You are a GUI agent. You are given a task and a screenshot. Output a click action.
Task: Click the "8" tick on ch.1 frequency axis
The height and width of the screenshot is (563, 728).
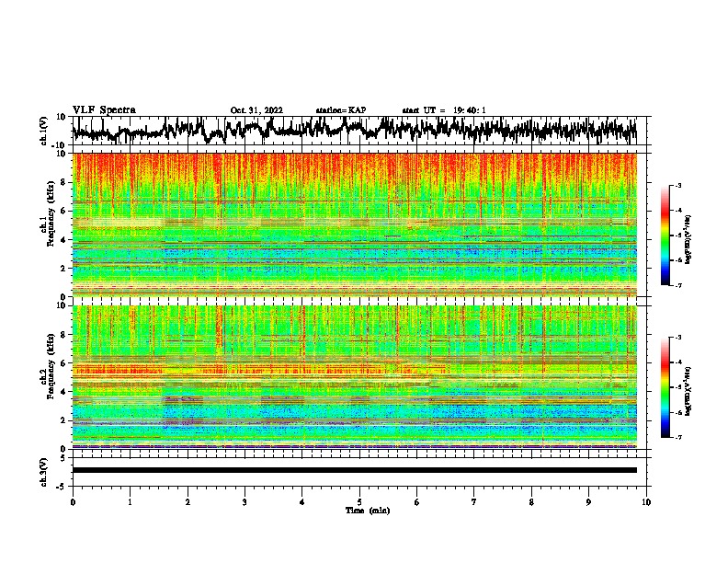pyautogui.click(x=64, y=182)
